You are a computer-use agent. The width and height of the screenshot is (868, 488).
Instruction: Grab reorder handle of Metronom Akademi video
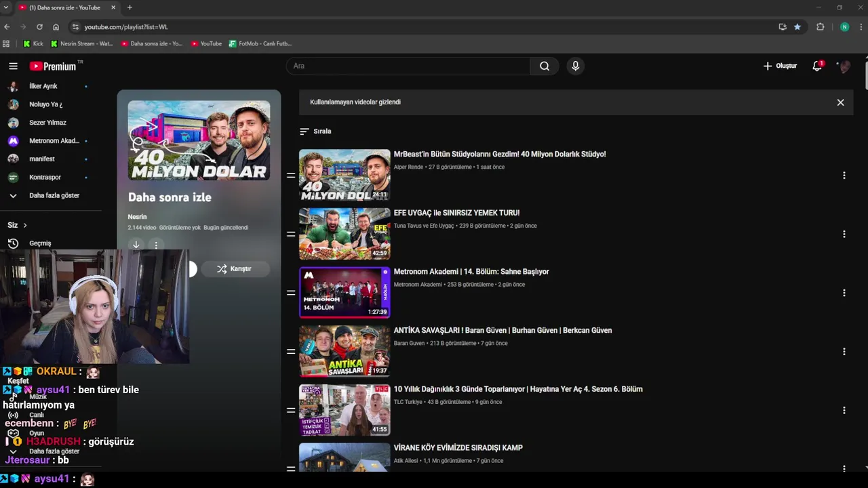point(291,293)
